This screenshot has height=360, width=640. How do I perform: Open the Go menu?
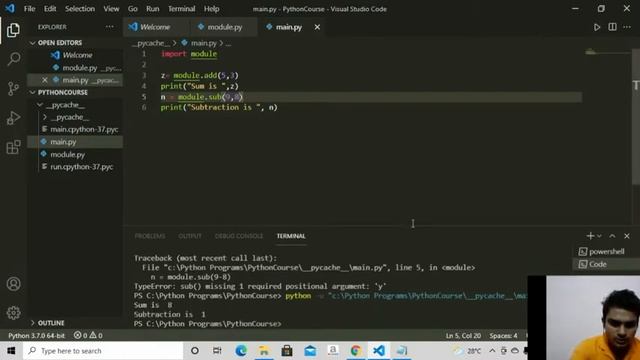point(133,9)
